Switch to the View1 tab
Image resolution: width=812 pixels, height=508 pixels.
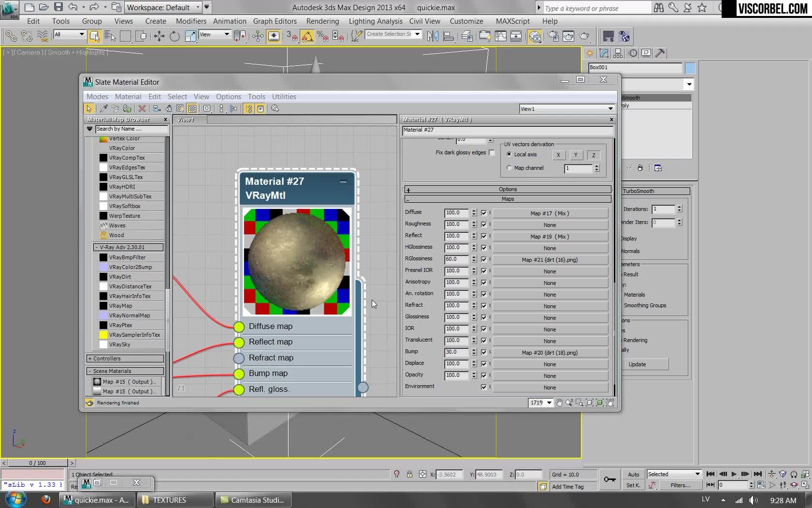pos(190,120)
